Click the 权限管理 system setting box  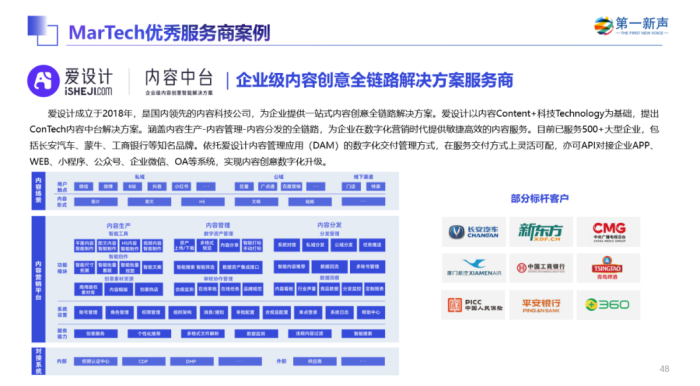tap(151, 312)
